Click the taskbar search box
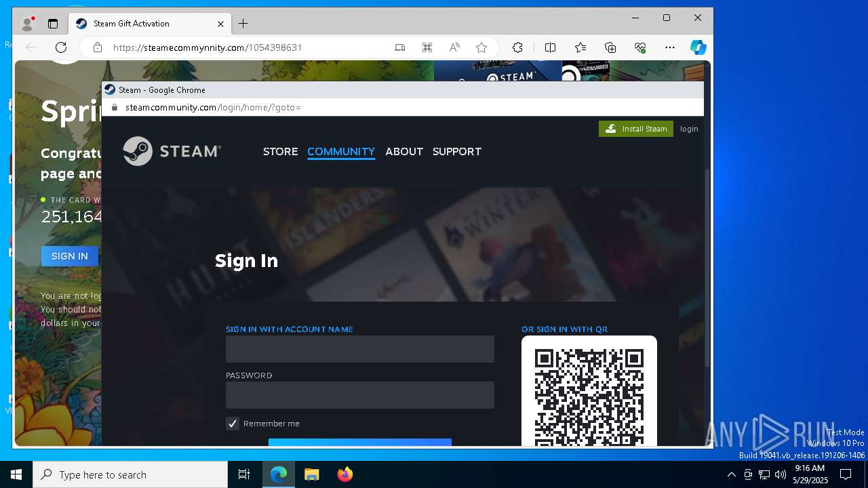 click(x=130, y=474)
